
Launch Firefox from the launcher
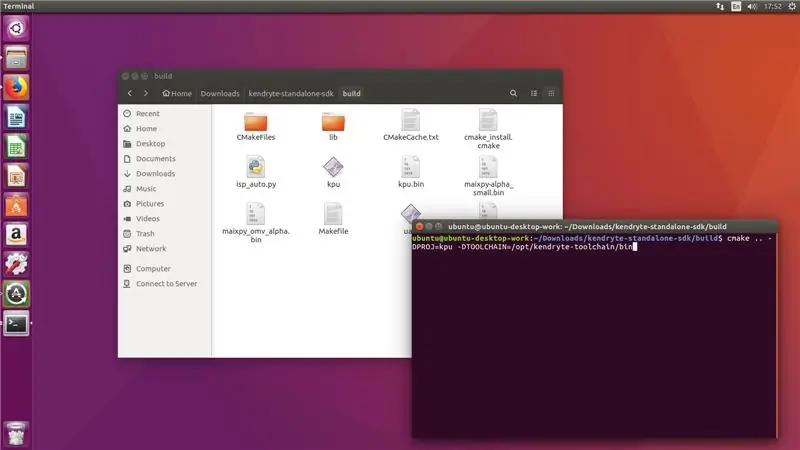(x=16, y=87)
